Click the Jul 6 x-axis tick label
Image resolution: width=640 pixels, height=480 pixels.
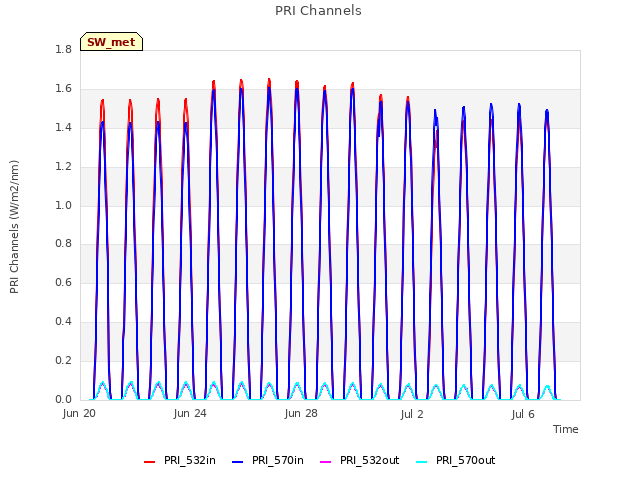click(x=523, y=415)
